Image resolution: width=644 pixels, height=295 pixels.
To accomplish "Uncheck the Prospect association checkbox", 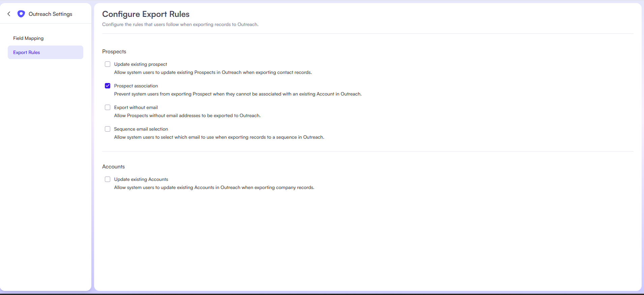I will 108,86.
